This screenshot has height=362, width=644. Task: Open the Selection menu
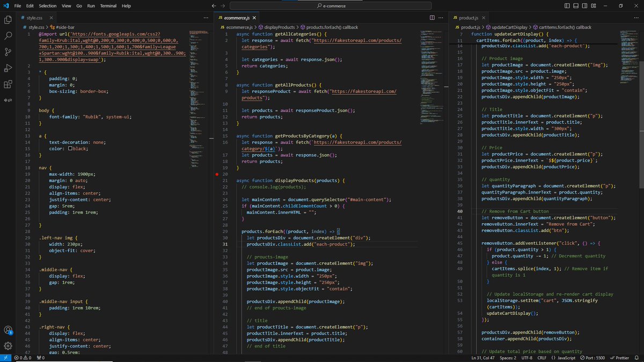click(48, 6)
